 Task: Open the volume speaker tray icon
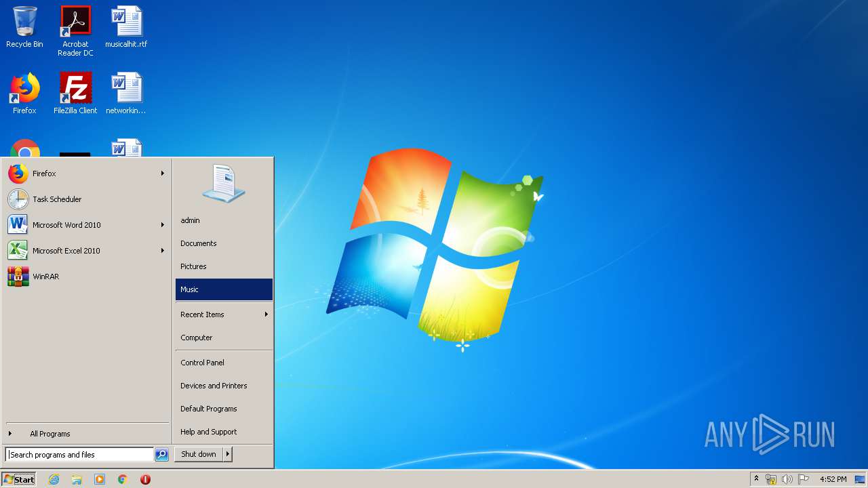[x=787, y=479]
